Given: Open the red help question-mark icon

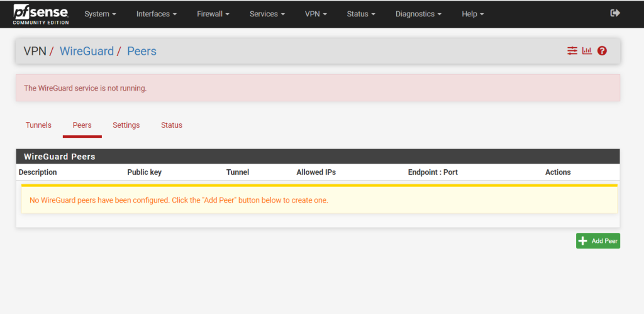Looking at the screenshot, I should [602, 51].
